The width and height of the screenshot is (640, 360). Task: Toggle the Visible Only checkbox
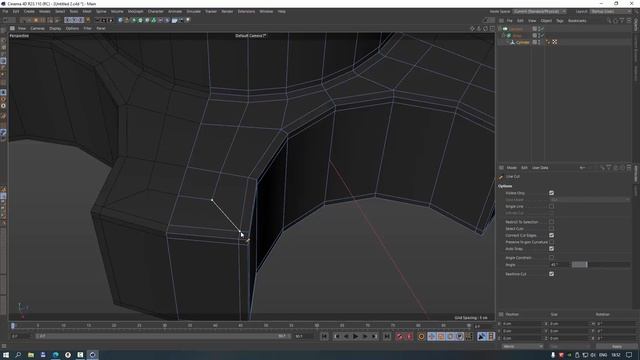click(x=551, y=193)
